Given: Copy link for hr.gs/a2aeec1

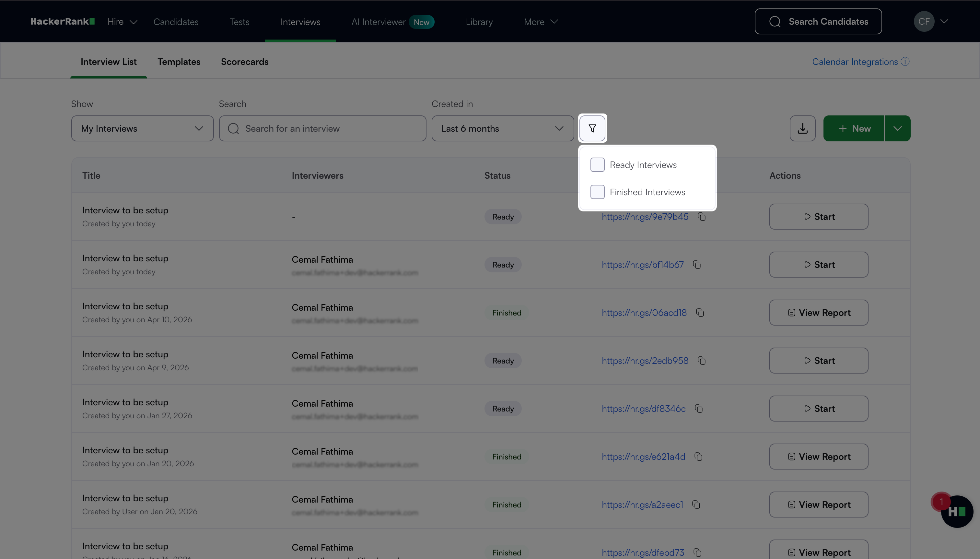Looking at the screenshot, I should click(x=696, y=505).
